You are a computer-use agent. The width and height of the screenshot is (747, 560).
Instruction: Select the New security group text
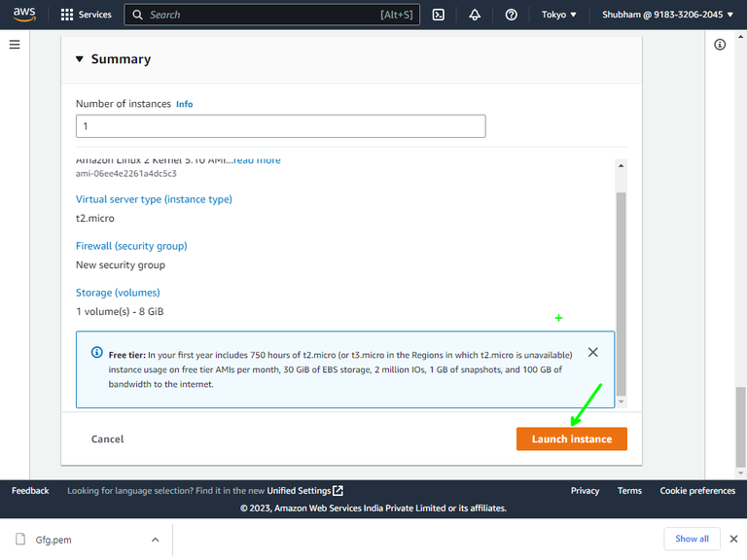[121, 265]
